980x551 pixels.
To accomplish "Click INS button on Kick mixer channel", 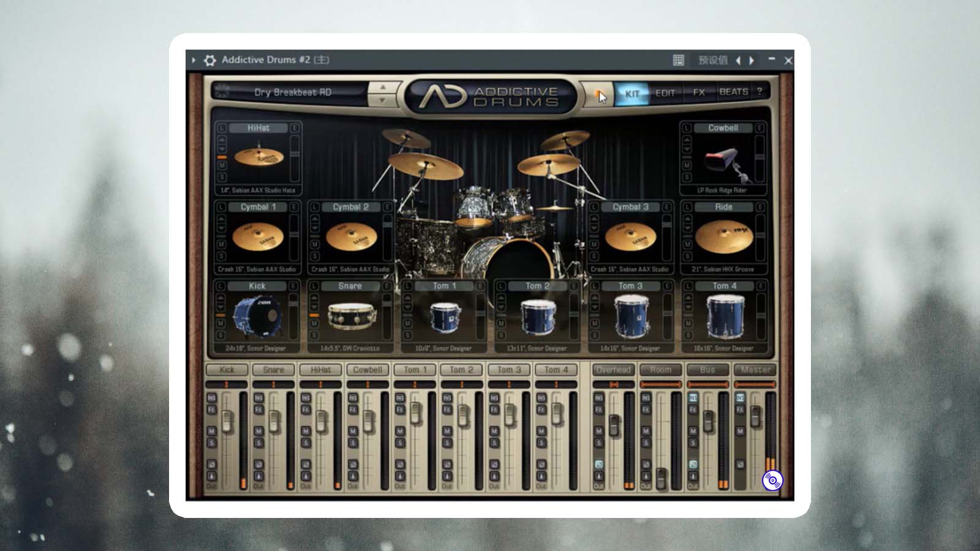I will pos(212,398).
